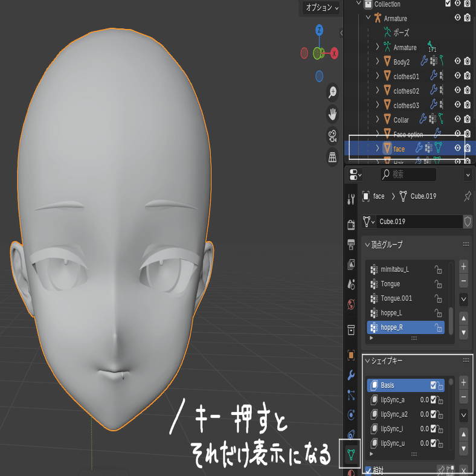Toggle lock on hoppe_L vertex group
Viewport: 476px width, 476px height.
[438, 313]
